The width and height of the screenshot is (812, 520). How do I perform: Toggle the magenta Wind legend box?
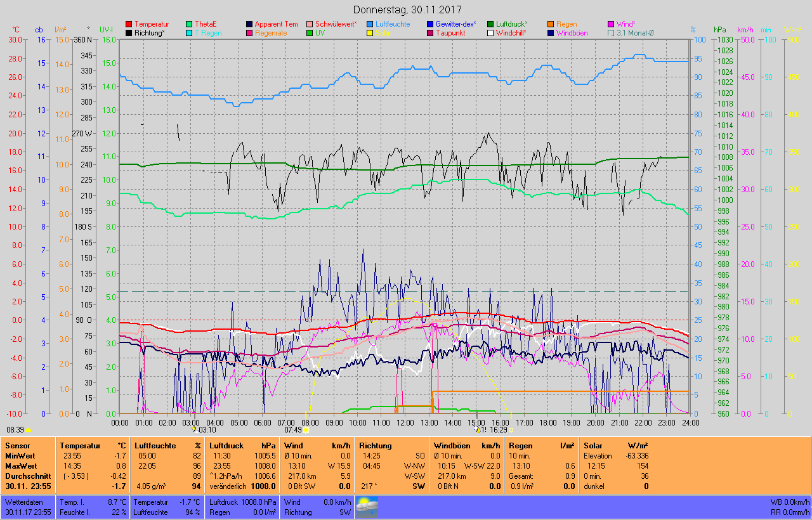pos(611,24)
